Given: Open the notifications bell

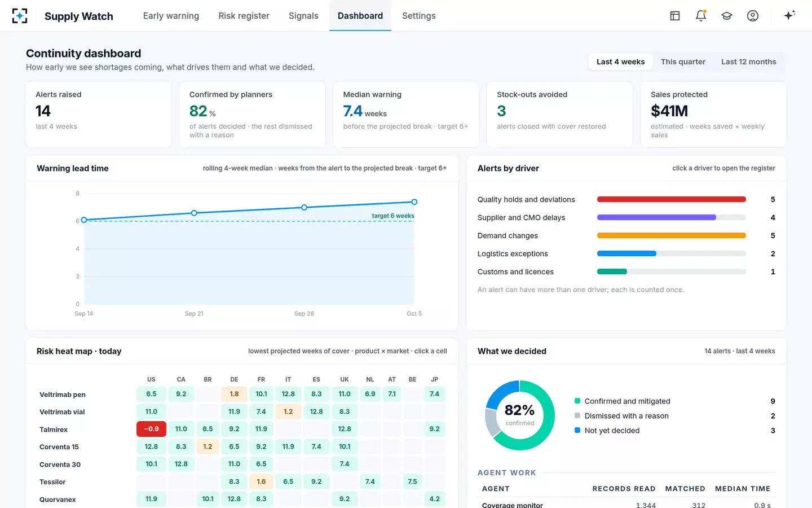Looking at the screenshot, I should coord(701,16).
